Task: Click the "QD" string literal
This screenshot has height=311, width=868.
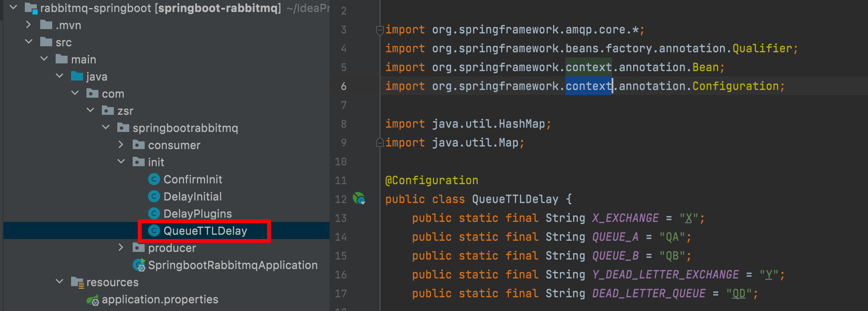Action: (739, 293)
